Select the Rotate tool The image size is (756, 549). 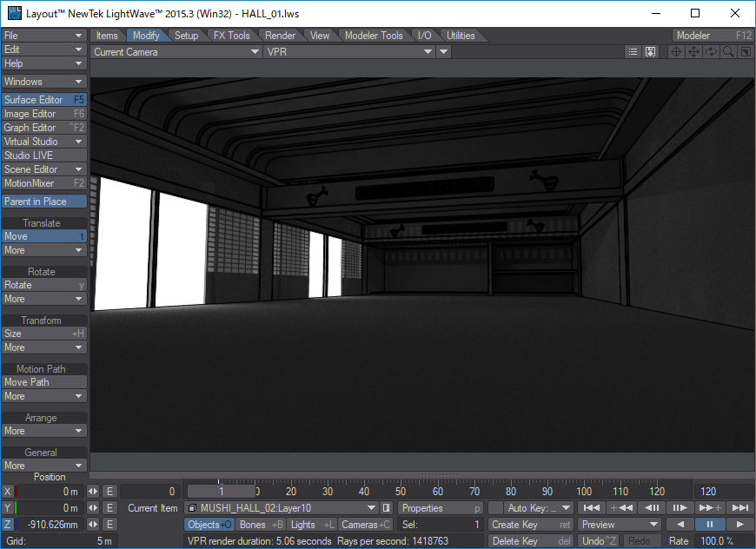tap(43, 285)
